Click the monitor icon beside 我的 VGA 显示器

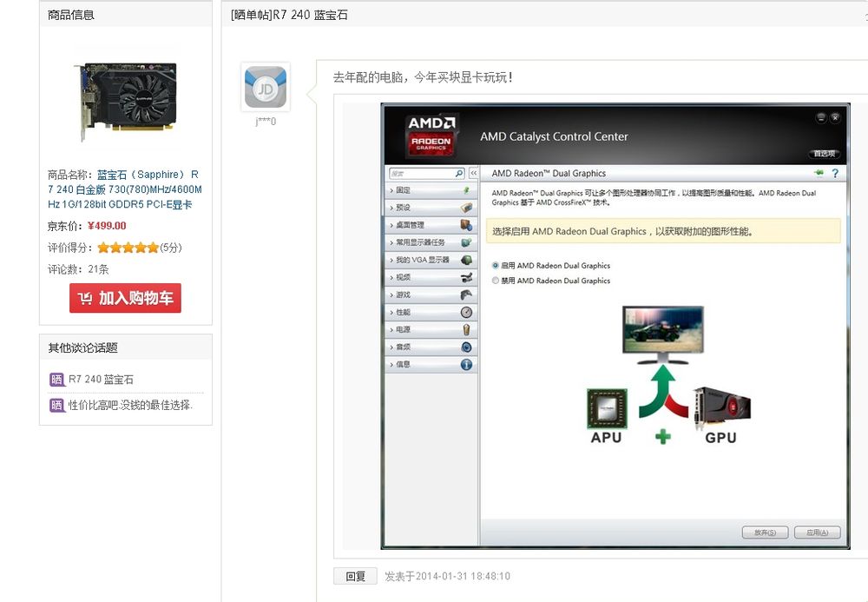[466, 260]
